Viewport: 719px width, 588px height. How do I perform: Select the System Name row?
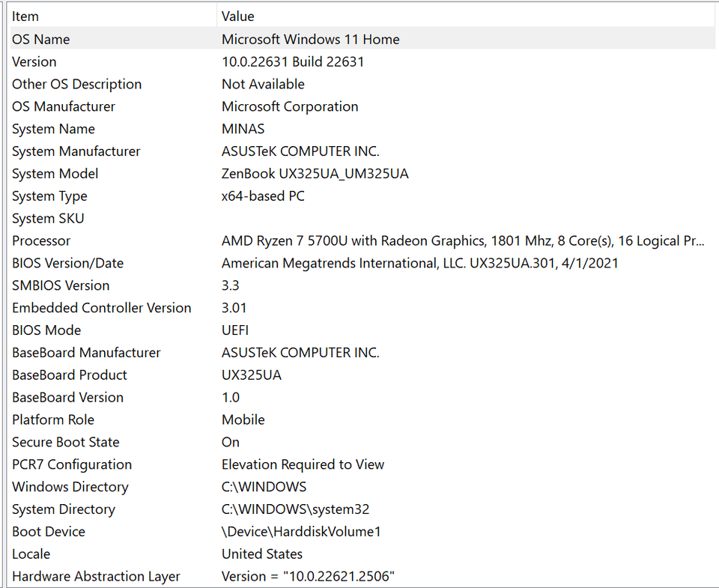pyautogui.click(x=53, y=129)
